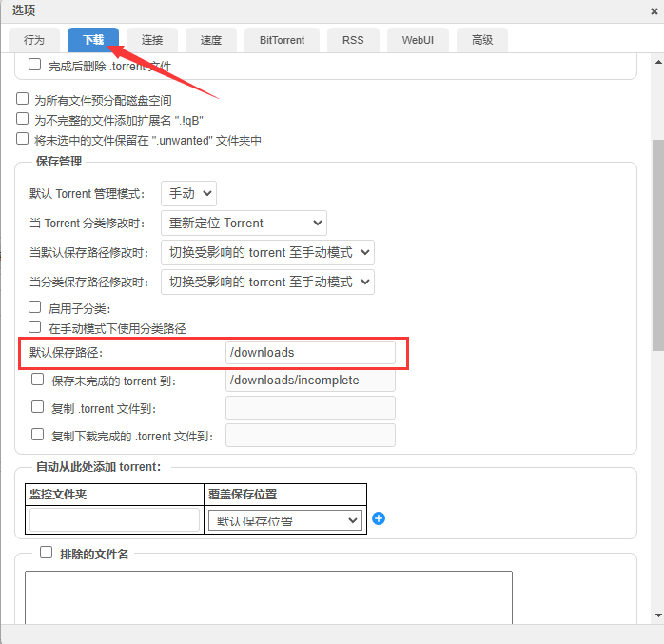Screen dimensions: 664x644
Task: Switch to the BitTorrent tab
Action: click(x=275, y=40)
